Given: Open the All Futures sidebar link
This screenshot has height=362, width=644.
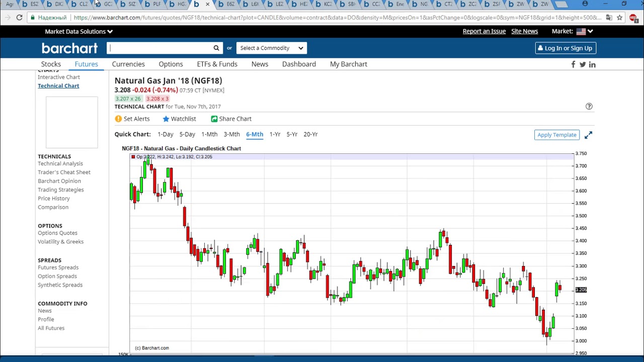Looking at the screenshot, I should tap(51, 328).
